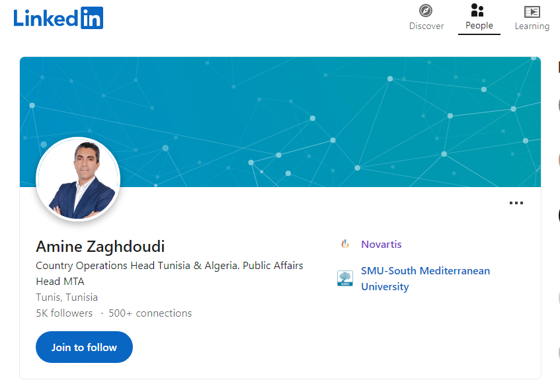
Task: Open the Discover compass icon
Action: click(x=426, y=11)
